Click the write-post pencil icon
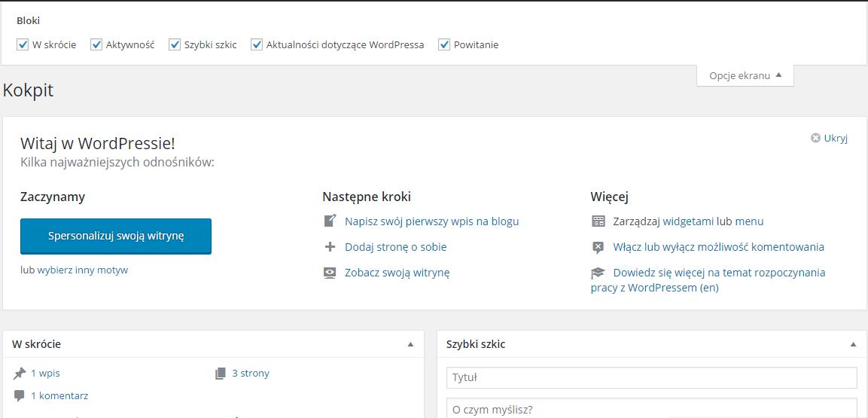 pyautogui.click(x=330, y=221)
